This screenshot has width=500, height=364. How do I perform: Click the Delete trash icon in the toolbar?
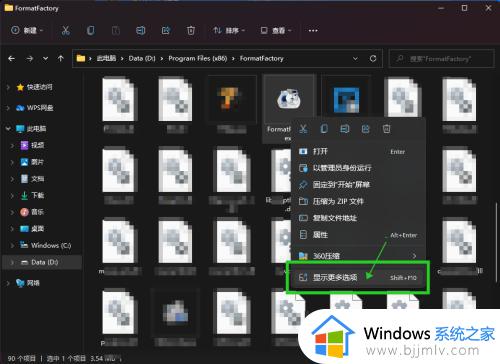[191, 31]
